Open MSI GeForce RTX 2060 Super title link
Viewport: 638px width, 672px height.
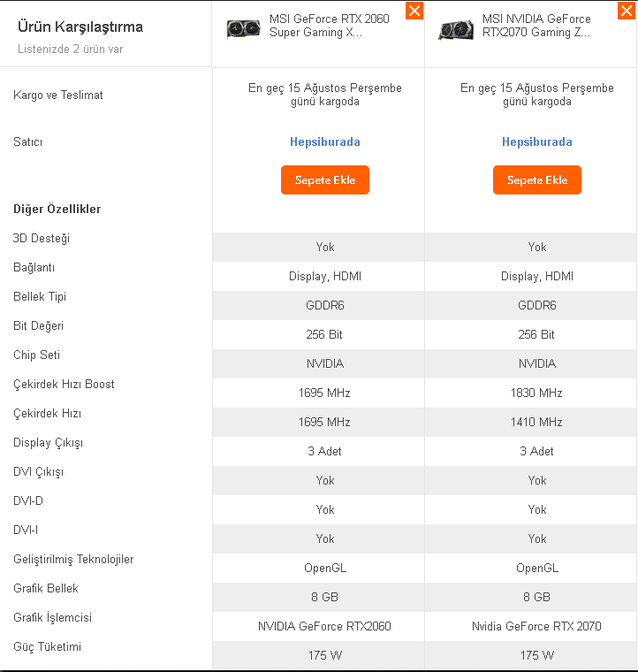pos(329,26)
